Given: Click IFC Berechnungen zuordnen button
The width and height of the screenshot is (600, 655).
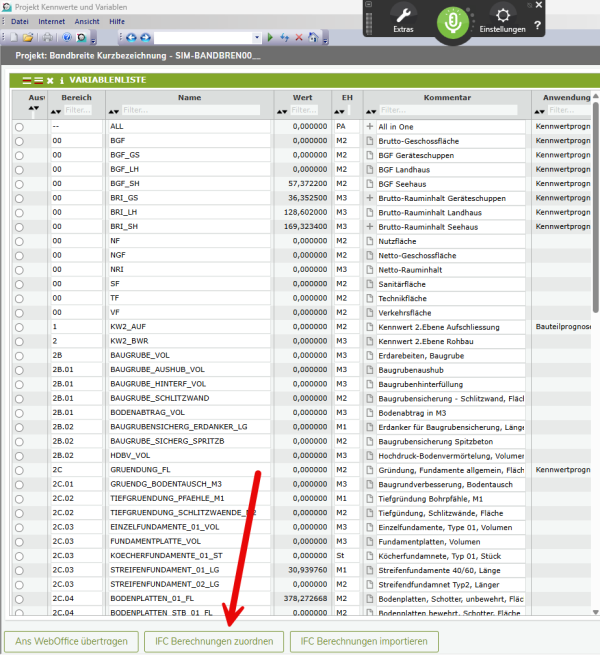Looking at the screenshot, I should point(213,641).
